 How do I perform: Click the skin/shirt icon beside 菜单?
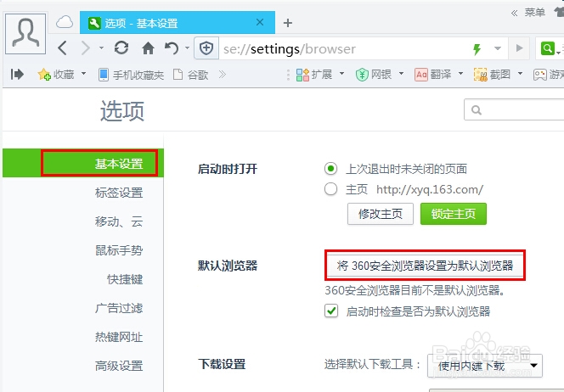click(559, 13)
